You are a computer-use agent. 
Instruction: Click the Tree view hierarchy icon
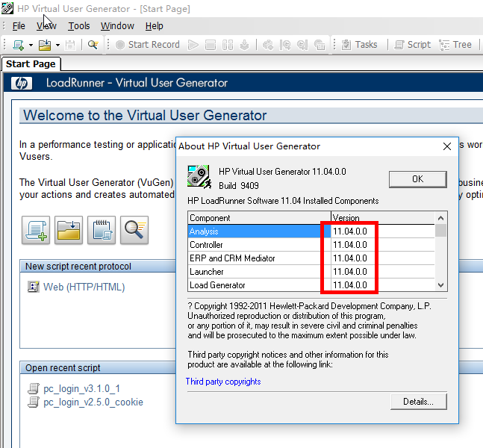[x=444, y=45]
